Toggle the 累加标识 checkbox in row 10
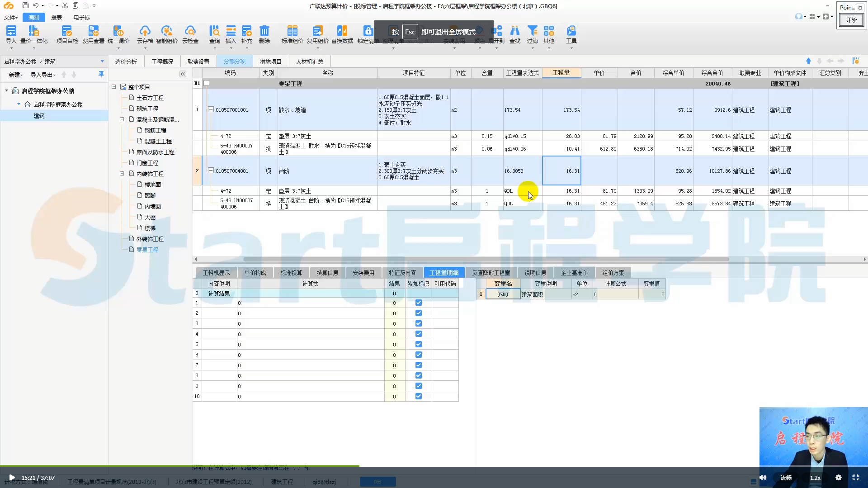This screenshot has height=488, width=868. coord(419,396)
